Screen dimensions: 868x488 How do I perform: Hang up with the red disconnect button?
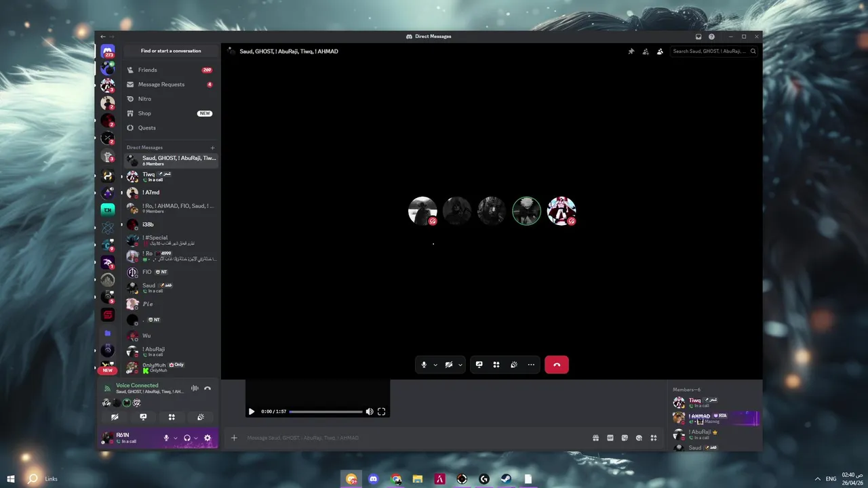pos(557,365)
